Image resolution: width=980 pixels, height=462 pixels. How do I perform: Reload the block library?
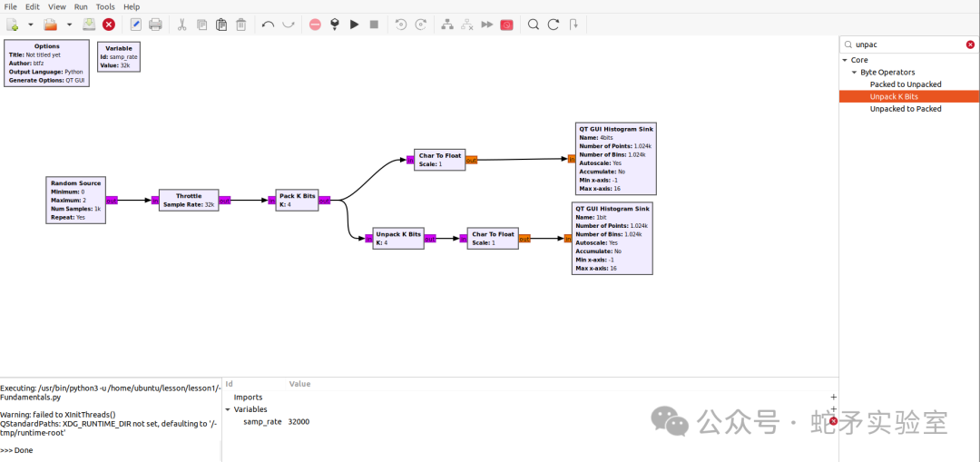click(554, 25)
